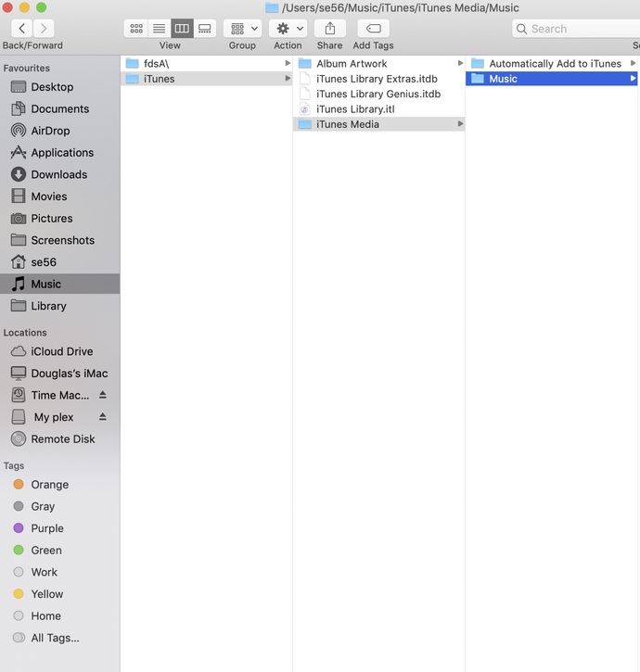
Task: Click the title bar folder proxy icon
Action: [272, 7]
